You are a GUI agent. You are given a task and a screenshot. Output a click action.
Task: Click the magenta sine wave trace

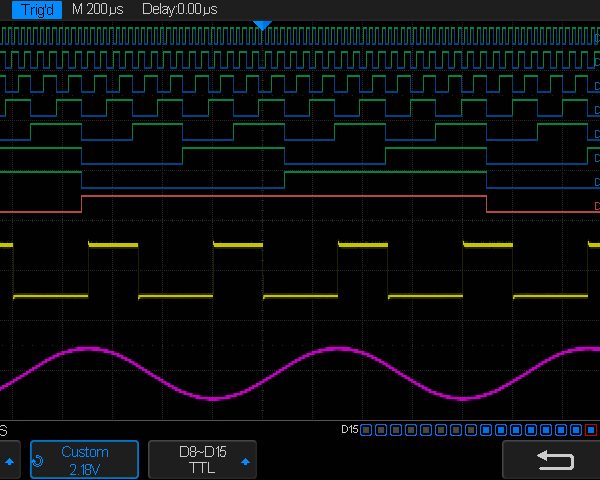point(90,349)
